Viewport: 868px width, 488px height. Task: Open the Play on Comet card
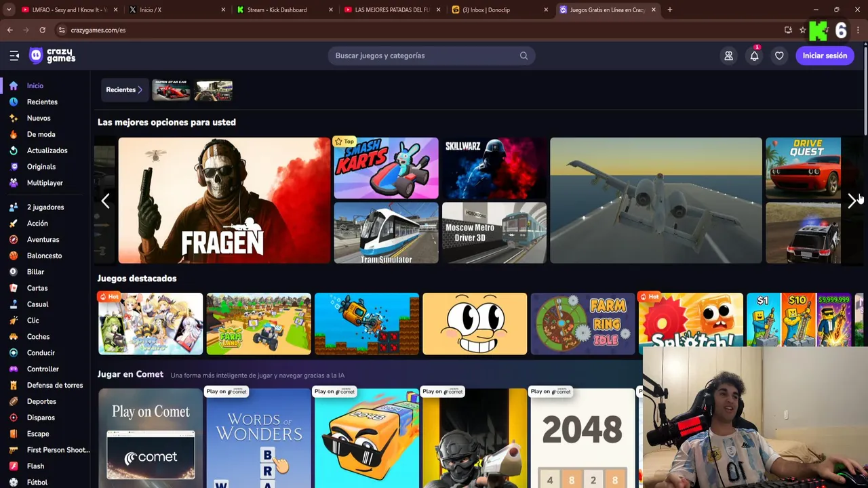coord(151,438)
